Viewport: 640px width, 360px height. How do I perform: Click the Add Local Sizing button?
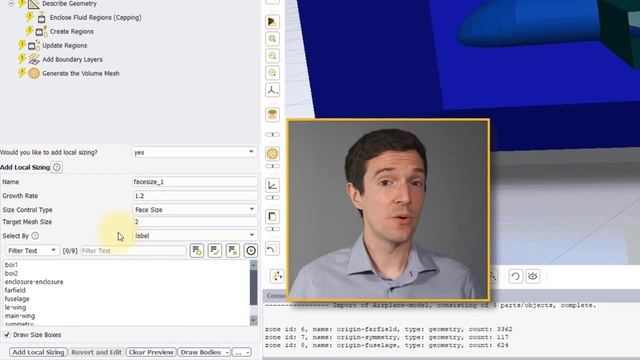click(38, 352)
